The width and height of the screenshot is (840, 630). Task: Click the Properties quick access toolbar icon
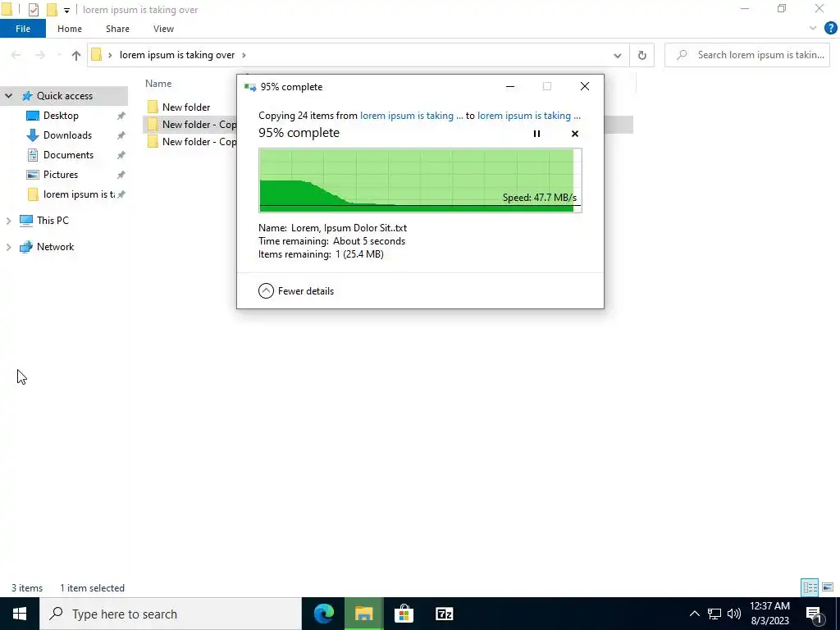click(33, 10)
